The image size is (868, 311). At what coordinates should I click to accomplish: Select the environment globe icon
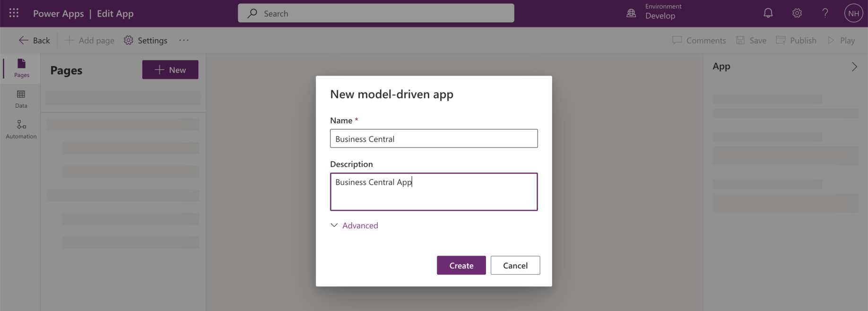coord(631,13)
